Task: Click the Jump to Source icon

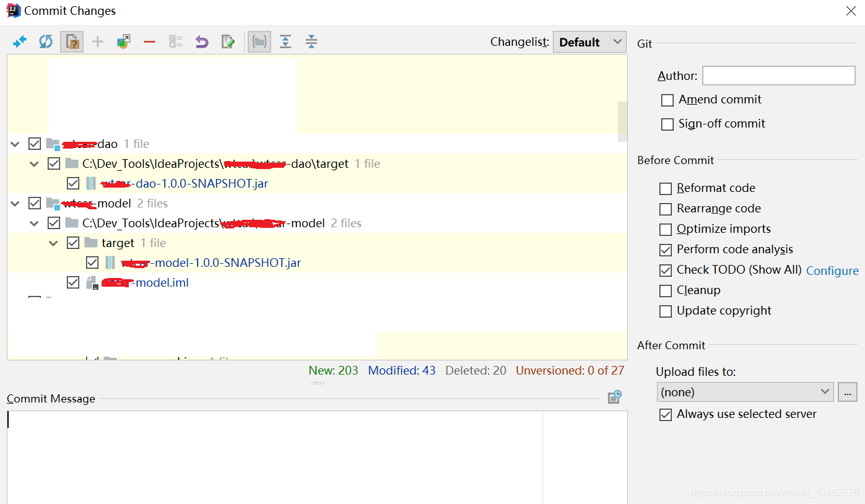Action: tap(228, 41)
